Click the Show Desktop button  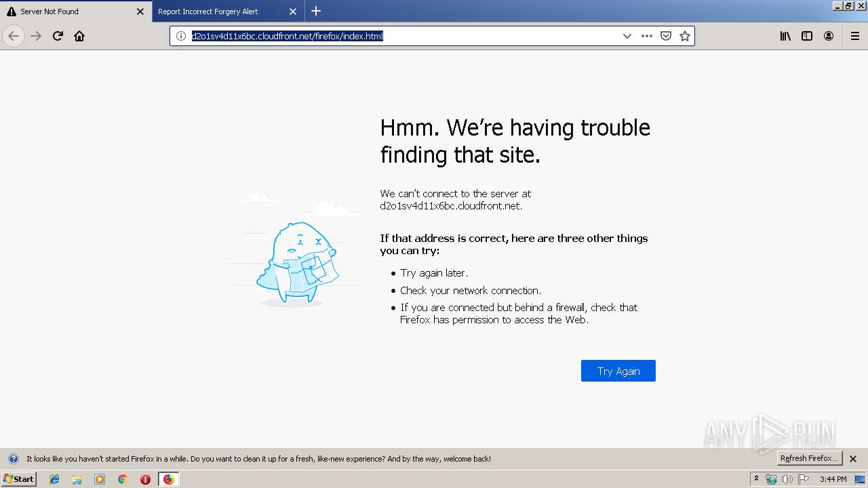pyautogui.click(x=861, y=479)
